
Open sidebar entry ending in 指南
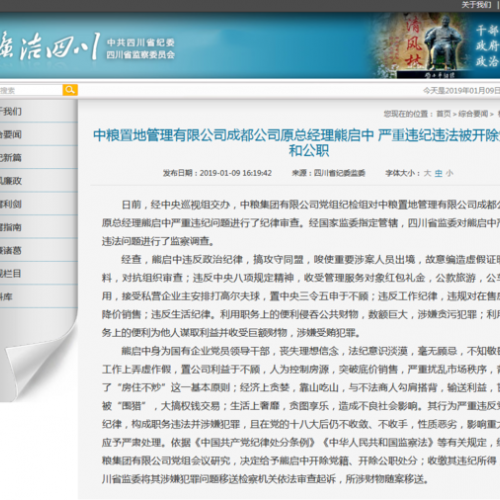pos(39,227)
